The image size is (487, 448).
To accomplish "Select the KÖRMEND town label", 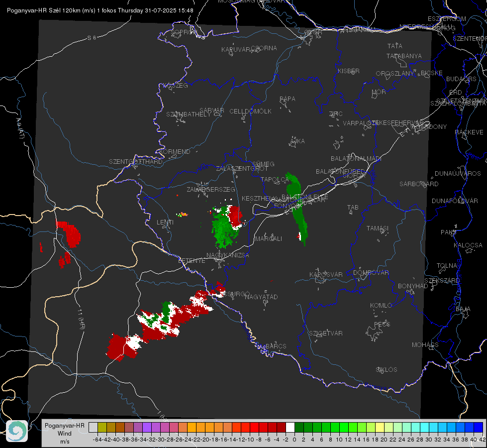I will coord(175,151).
